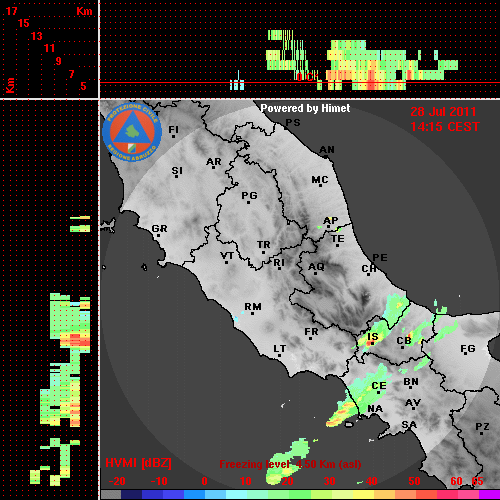Viewport: 500px width, 500px height.
Task: Click the 'IS' city label on the map
Action: click(372, 336)
